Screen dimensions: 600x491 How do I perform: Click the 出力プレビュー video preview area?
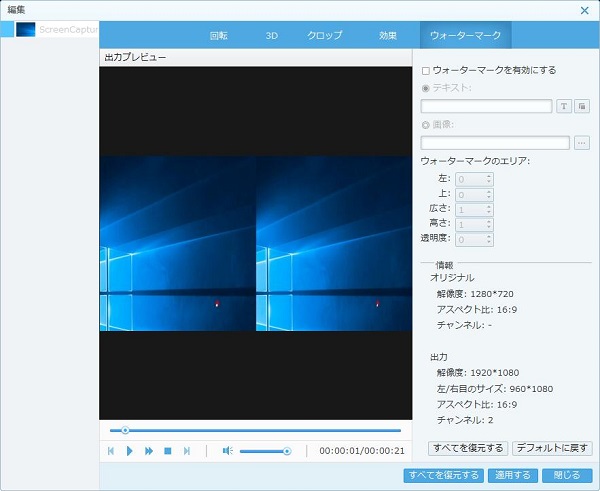coord(256,243)
